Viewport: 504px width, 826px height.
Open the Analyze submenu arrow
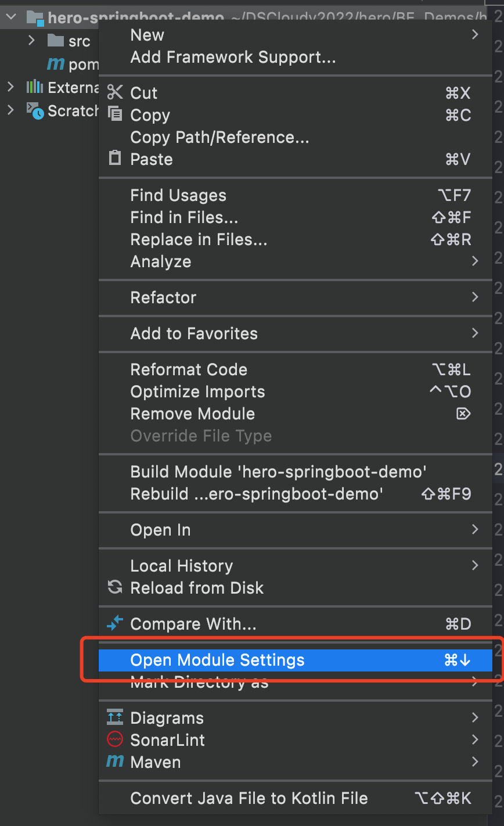pyautogui.click(x=475, y=261)
